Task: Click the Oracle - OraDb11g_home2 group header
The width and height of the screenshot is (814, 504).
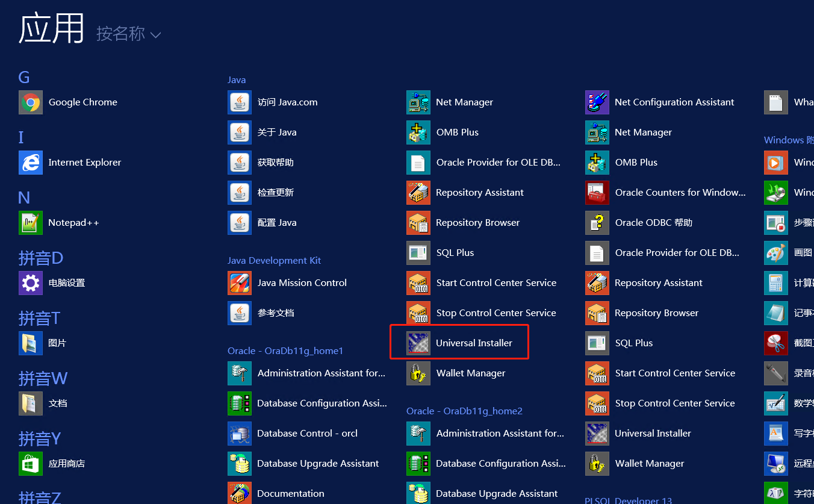Action: [x=464, y=411]
